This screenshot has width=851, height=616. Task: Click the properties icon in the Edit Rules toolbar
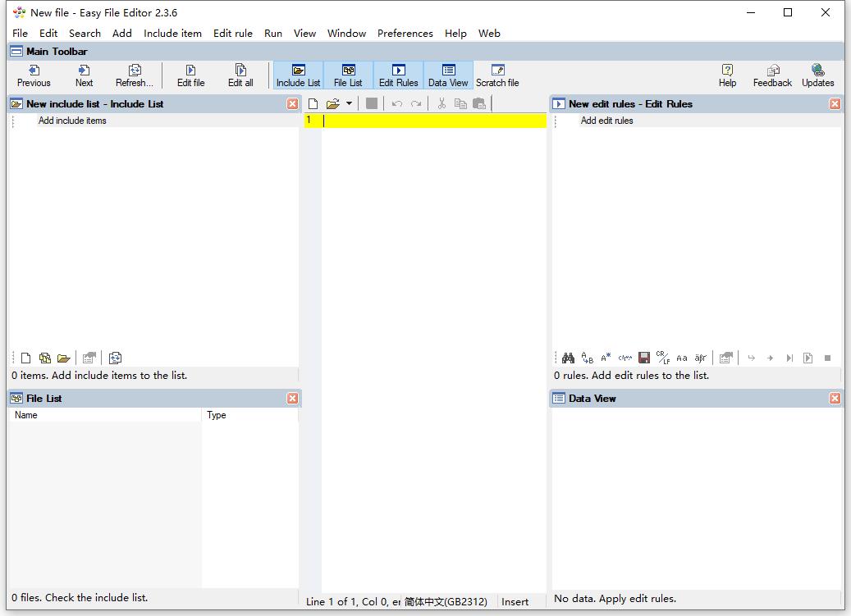tap(725, 358)
